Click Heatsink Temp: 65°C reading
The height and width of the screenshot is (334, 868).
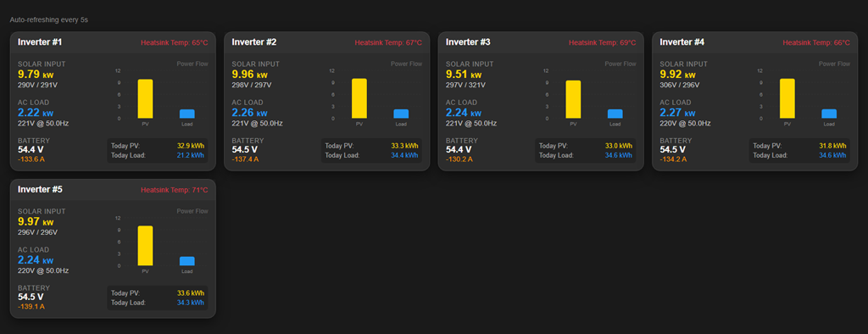[x=175, y=42]
